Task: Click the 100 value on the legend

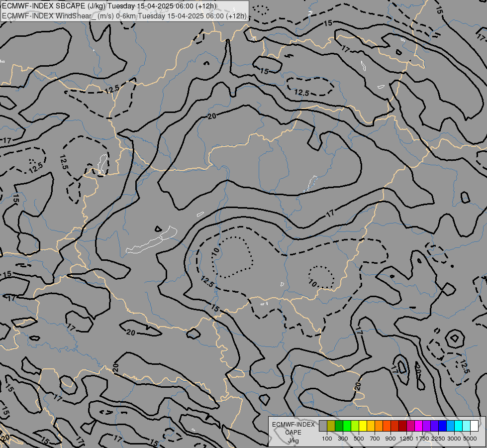Action: (327, 439)
